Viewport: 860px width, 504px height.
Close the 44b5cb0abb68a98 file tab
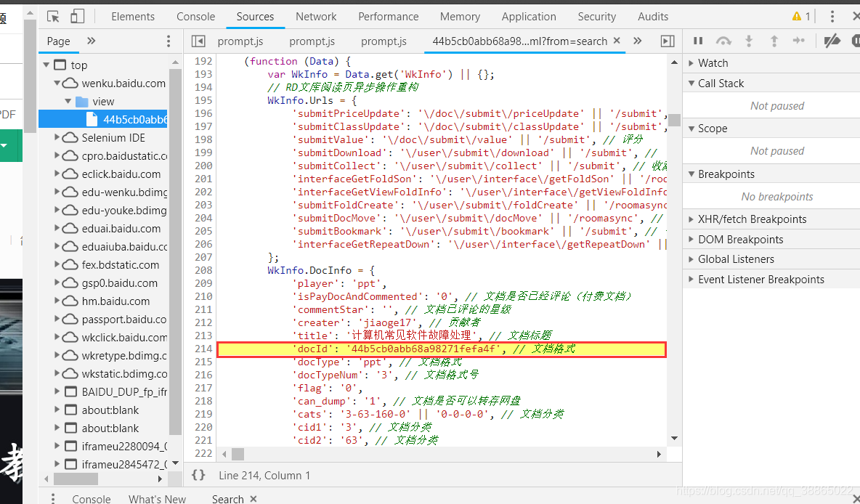pyautogui.click(x=617, y=41)
